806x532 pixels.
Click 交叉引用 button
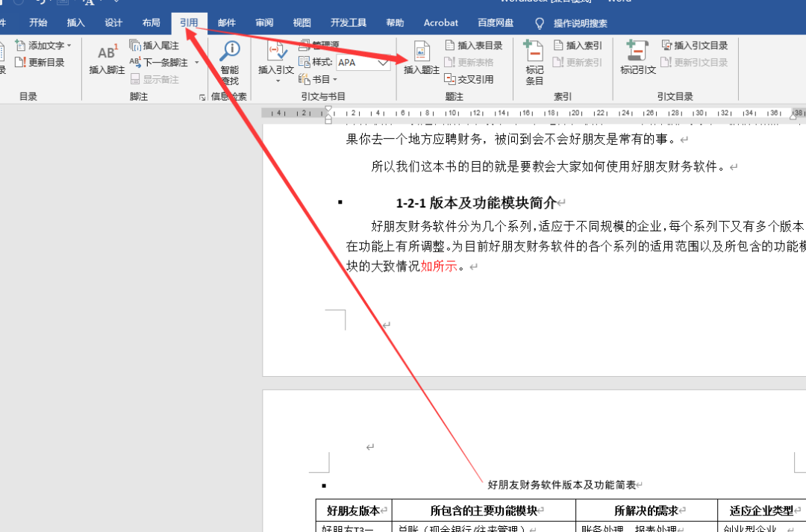(469, 79)
